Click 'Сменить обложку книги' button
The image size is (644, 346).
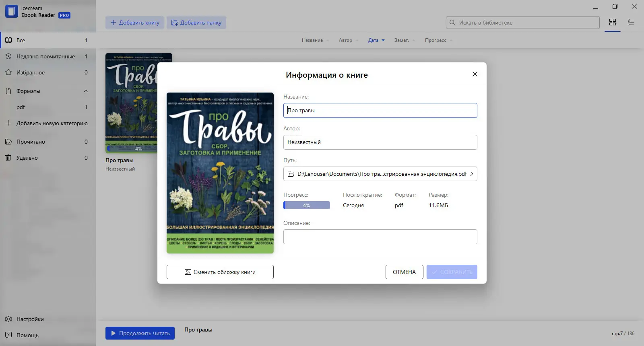tap(220, 272)
